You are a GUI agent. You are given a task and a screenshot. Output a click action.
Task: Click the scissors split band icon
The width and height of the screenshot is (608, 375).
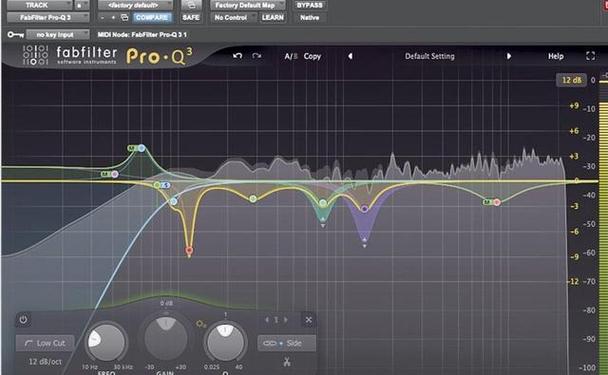point(287,362)
